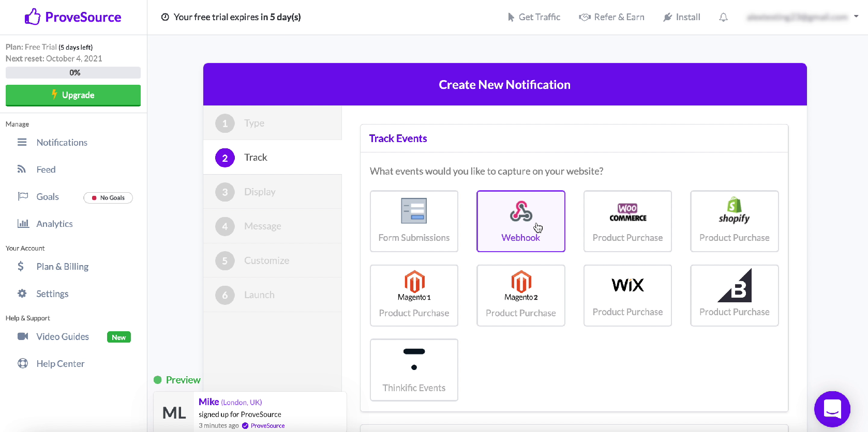This screenshot has width=868, height=432.
Task: Click the Install plug icon
Action: [x=667, y=17]
